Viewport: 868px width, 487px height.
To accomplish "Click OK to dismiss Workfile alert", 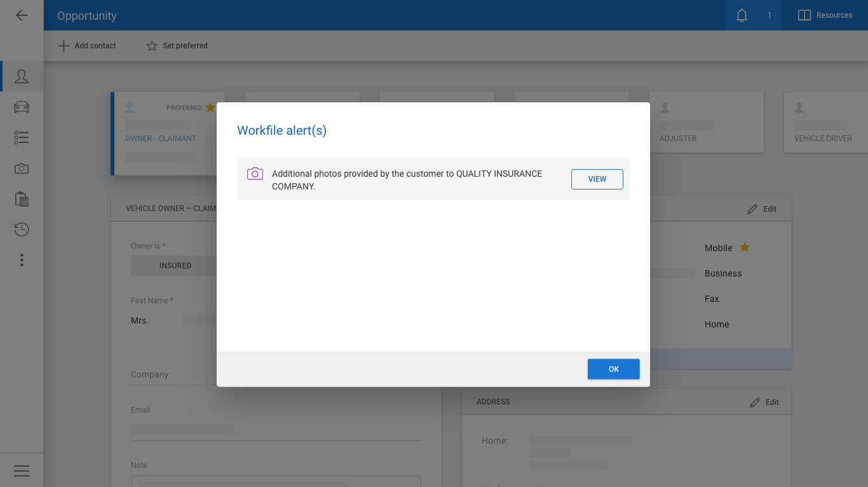I will pos(613,369).
